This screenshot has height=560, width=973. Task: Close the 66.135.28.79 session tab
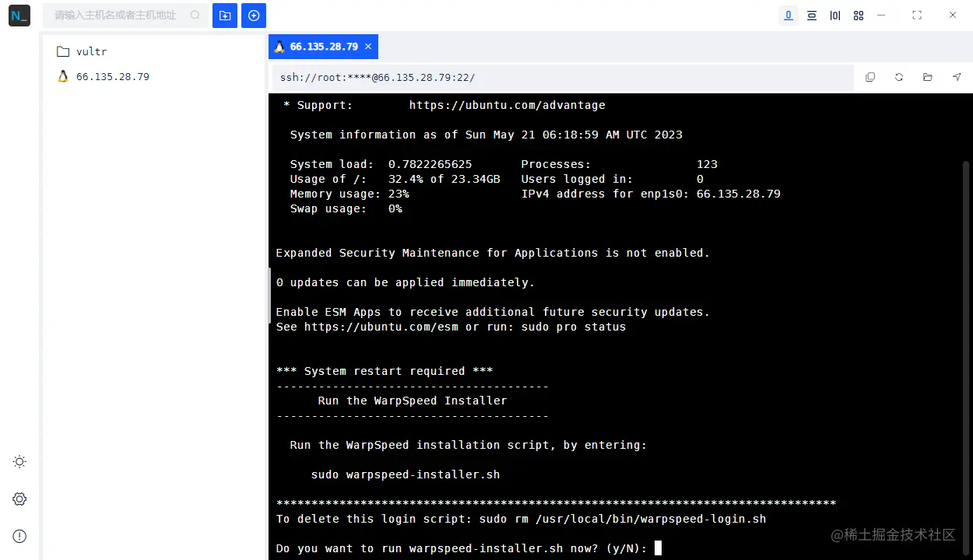click(x=368, y=47)
